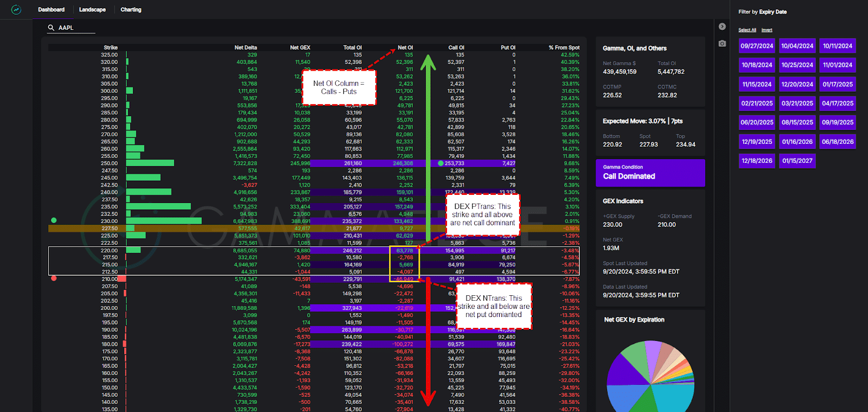Click the AAPL ticker search field
Image resolution: width=868 pixels, height=412 pixels.
click(x=71, y=28)
